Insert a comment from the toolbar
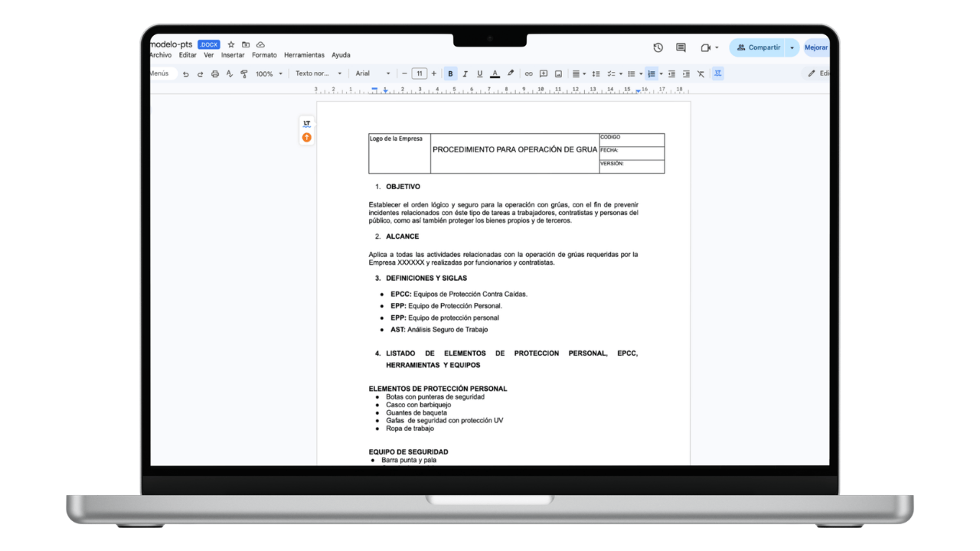Screen dimensions: 980x551 (543, 73)
